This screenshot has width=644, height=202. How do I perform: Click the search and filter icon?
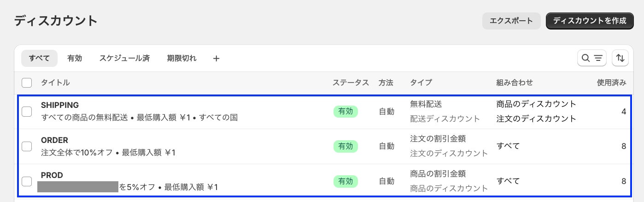click(591, 58)
